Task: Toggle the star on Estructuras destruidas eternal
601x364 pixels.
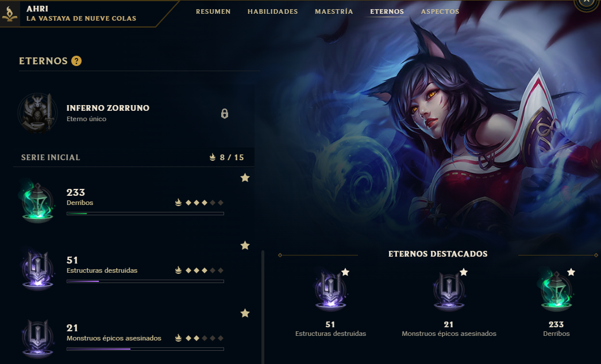Action: click(x=245, y=245)
